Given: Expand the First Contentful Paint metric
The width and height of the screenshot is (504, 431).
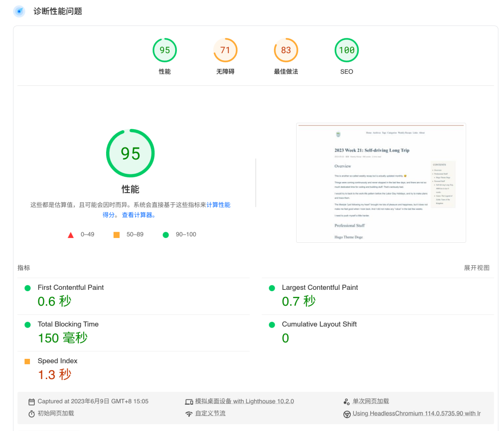Looking at the screenshot, I should pyautogui.click(x=70, y=288).
